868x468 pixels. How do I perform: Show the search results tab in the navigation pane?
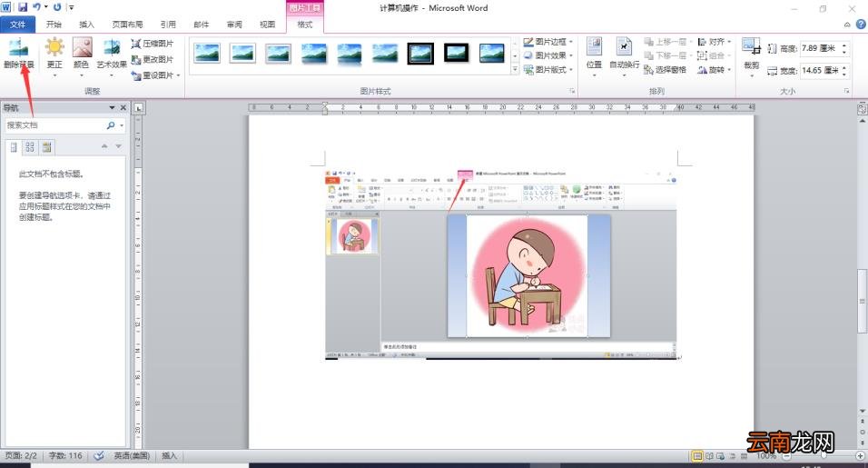pos(46,147)
